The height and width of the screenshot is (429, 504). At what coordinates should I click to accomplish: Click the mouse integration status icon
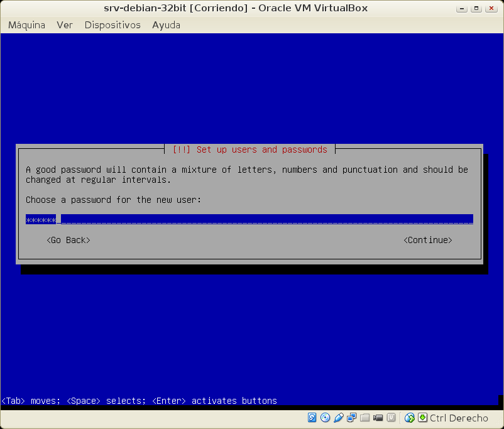click(410, 418)
